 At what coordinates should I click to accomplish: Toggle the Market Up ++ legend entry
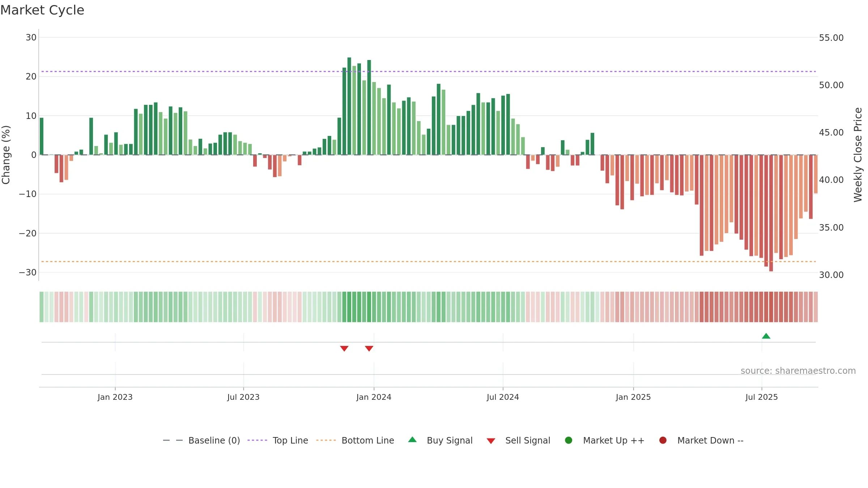(604, 440)
